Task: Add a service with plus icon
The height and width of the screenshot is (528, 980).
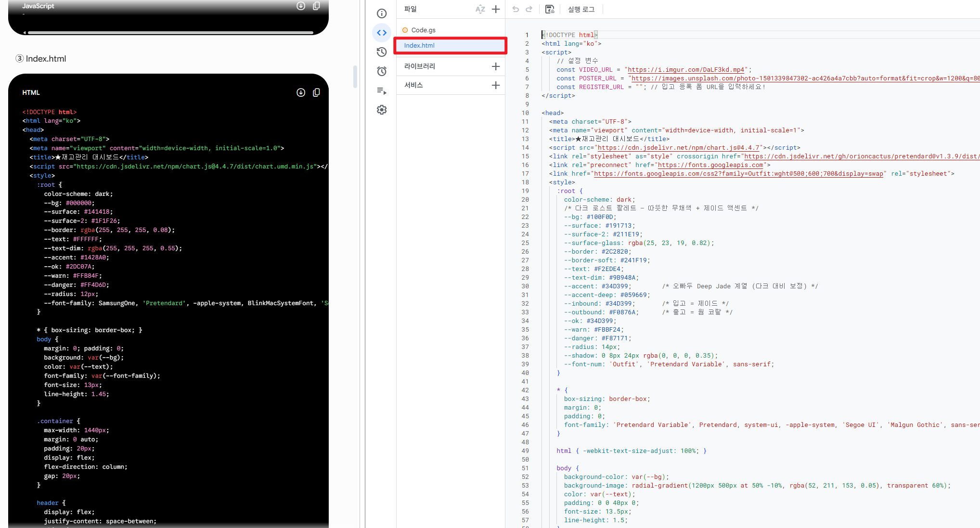Action: pyautogui.click(x=496, y=85)
